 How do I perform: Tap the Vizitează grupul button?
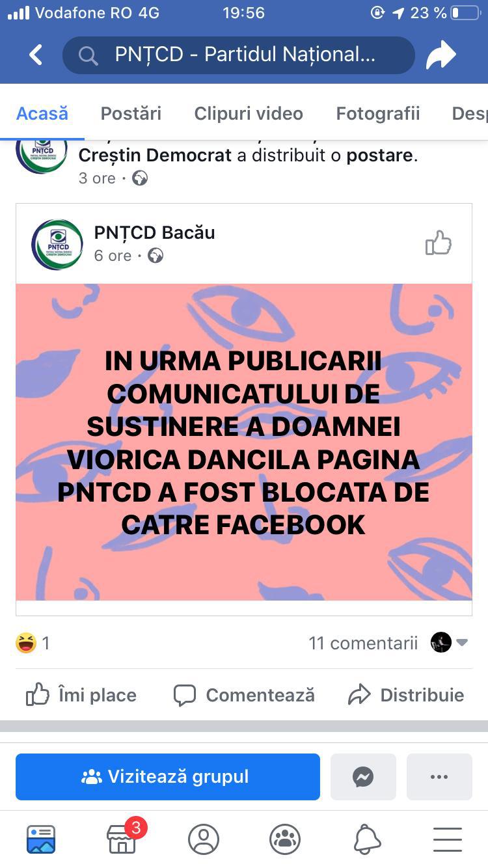pos(168,777)
